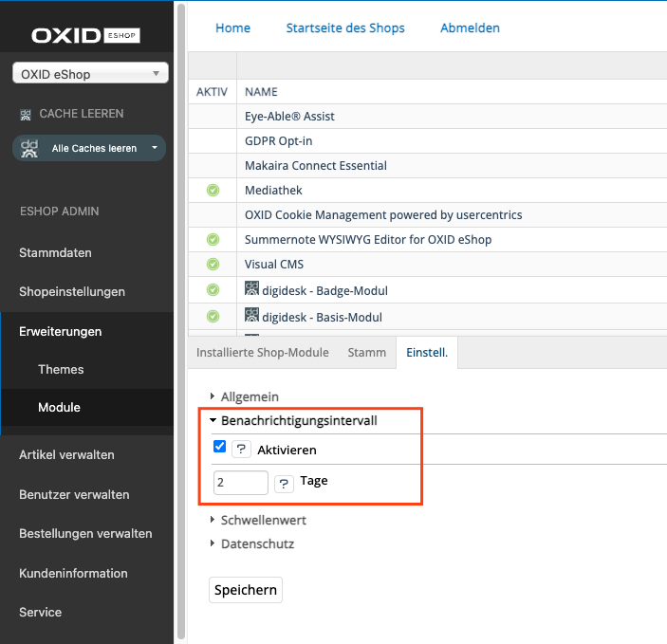Click the Cache Leeren icon in sidebar
Viewport: 667px width, 644px height.
pyautogui.click(x=26, y=114)
